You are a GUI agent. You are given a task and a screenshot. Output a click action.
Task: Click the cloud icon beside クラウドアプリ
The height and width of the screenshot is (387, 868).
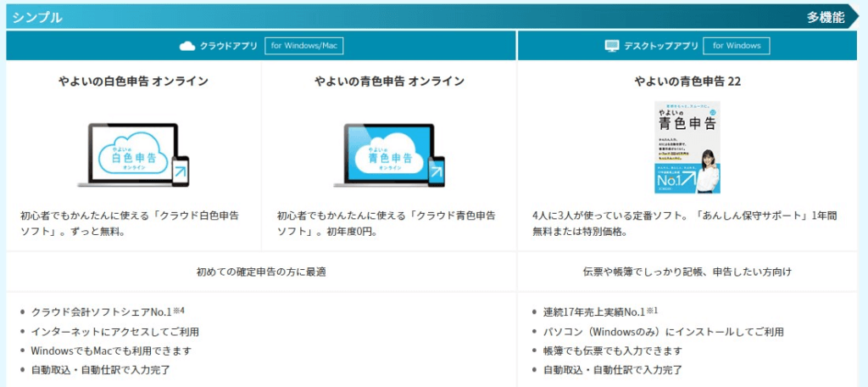(187, 46)
